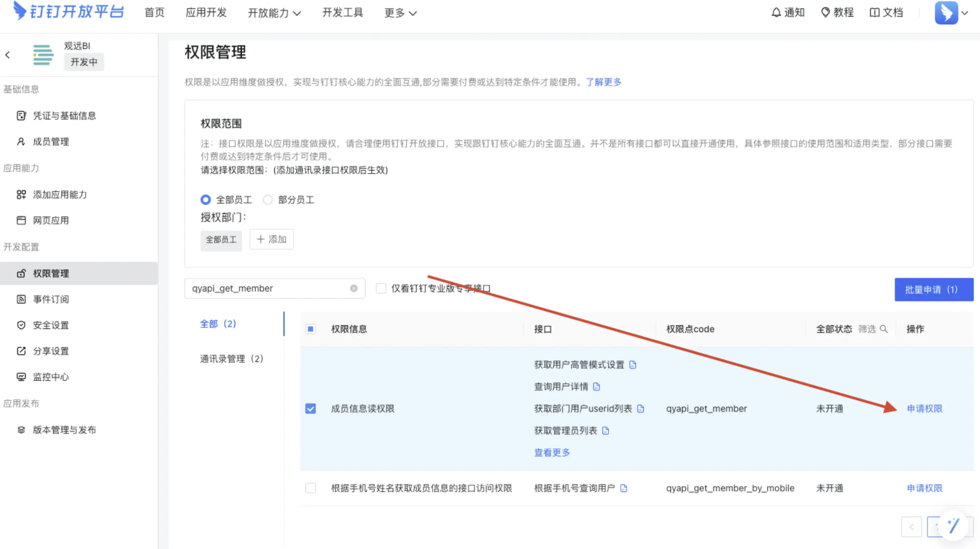Click 事件订阅 feed icon
This screenshot has width=980, height=549.
coord(21,299)
